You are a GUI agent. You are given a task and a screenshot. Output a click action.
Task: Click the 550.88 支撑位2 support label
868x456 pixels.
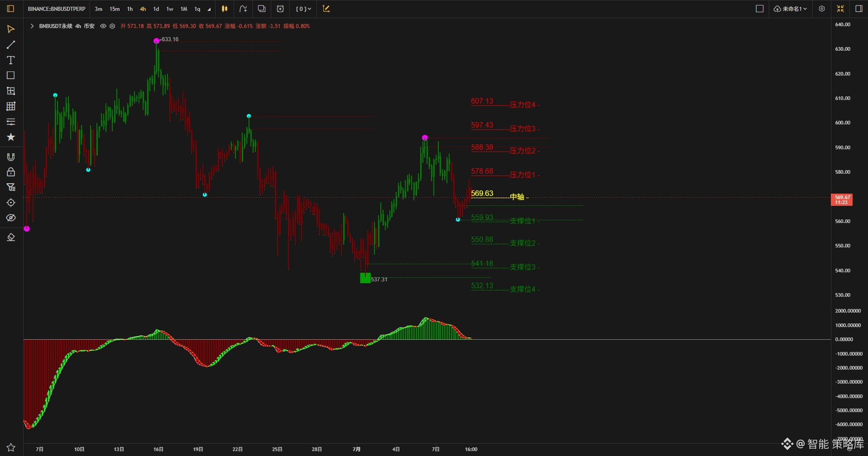tap(505, 241)
